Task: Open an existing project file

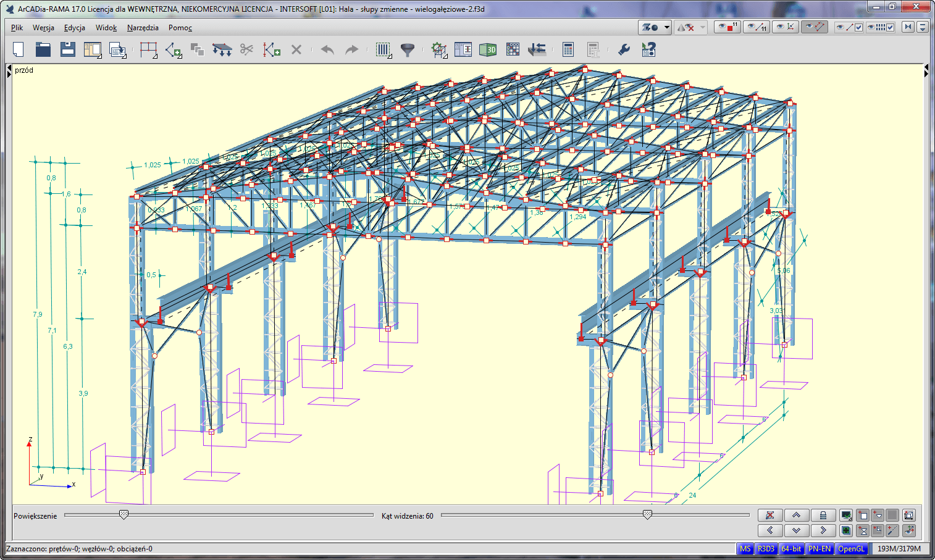Action: tap(43, 49)
